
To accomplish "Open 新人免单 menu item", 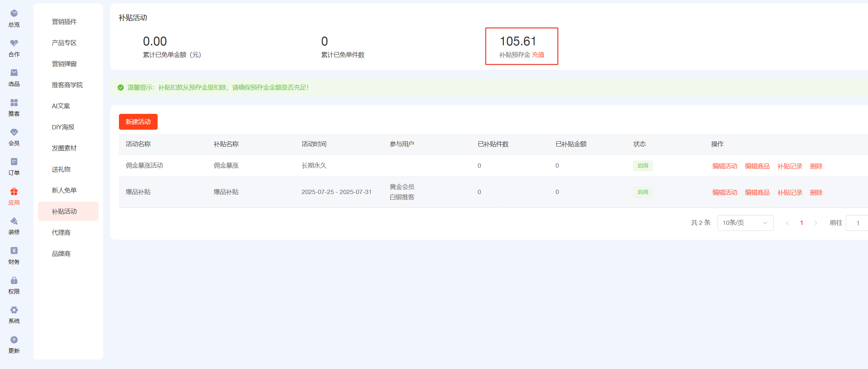I will (x=64, y=190).
